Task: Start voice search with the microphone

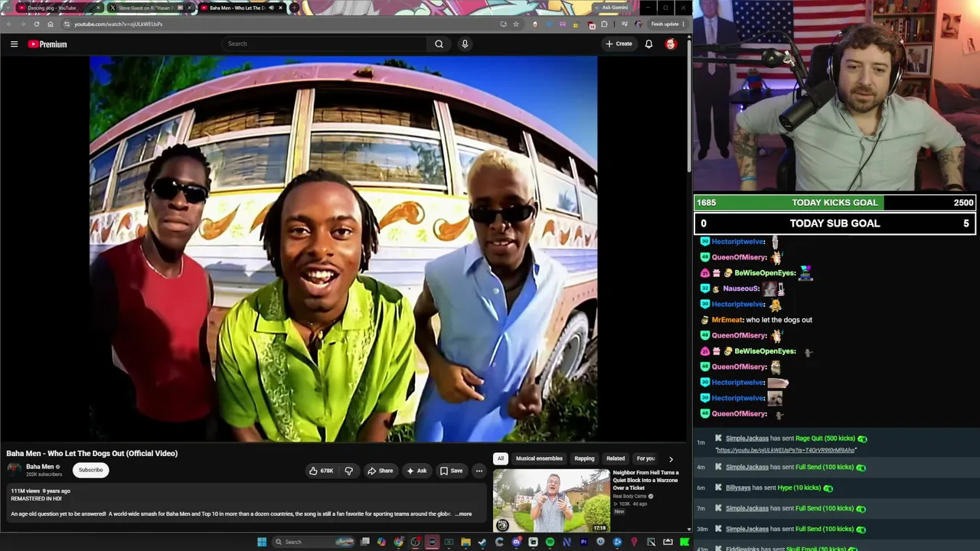Action: (x=465, y=44)
